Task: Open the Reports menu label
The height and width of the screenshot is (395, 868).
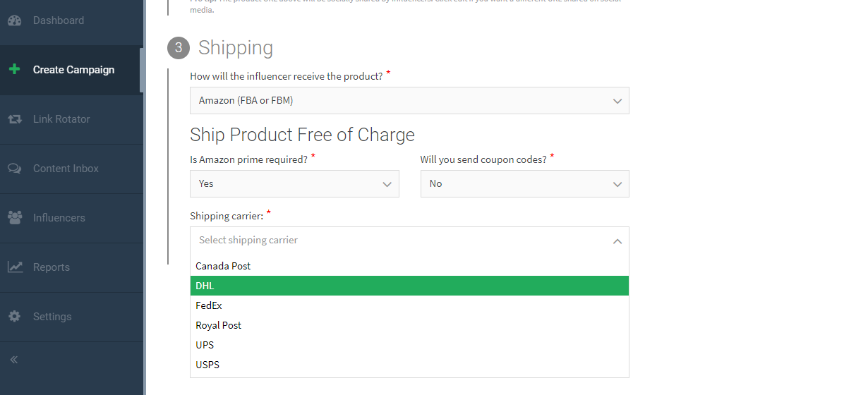Action: [x=52, y=267]
